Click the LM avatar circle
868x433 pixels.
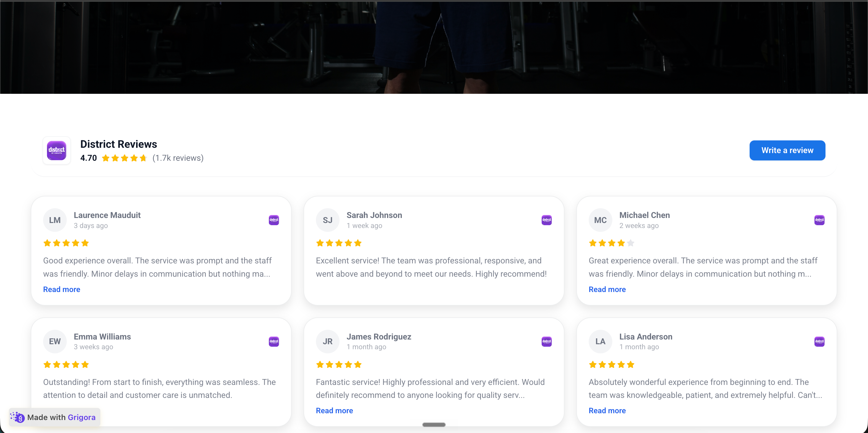coord(55,220)
